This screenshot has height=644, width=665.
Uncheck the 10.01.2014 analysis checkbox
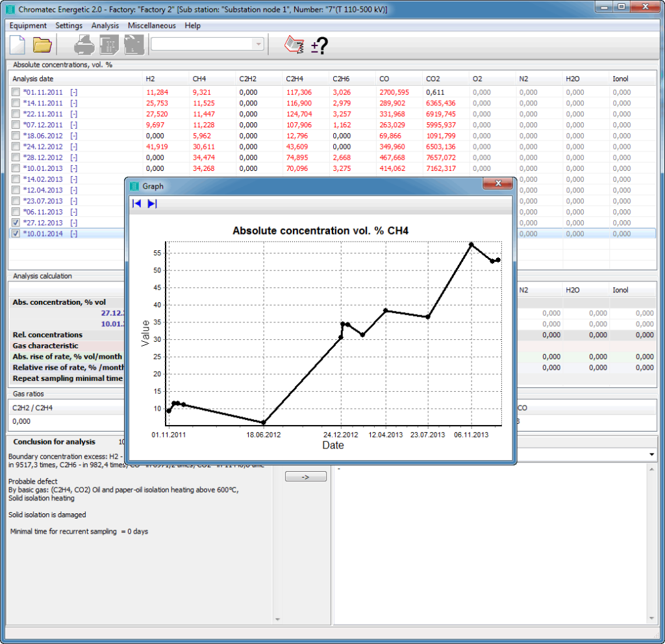click(16, 234)
